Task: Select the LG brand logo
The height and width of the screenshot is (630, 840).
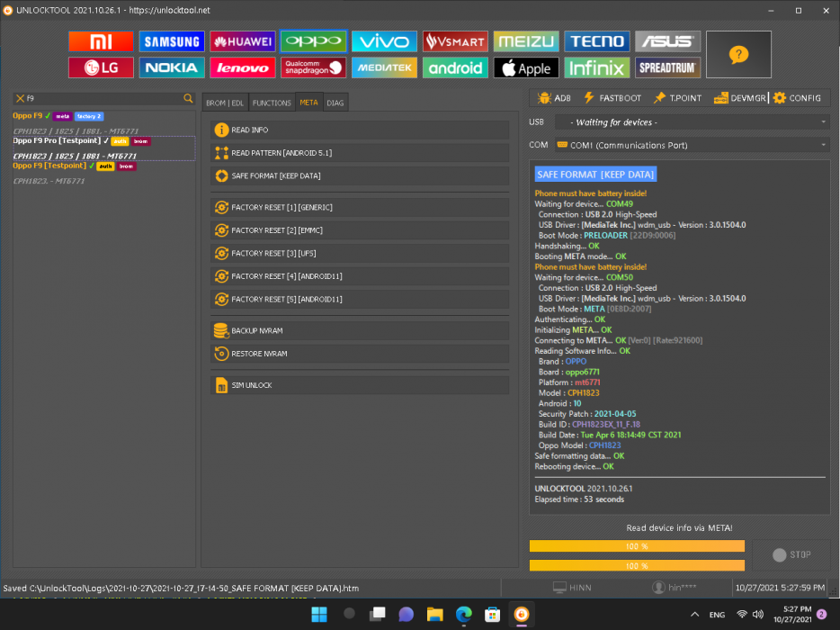Action: 101,67
